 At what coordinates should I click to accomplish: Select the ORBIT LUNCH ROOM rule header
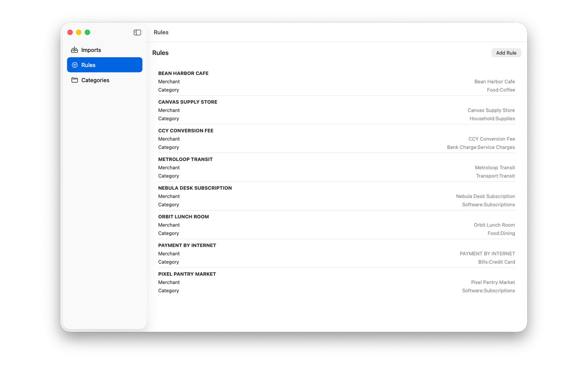pos(184,216)
